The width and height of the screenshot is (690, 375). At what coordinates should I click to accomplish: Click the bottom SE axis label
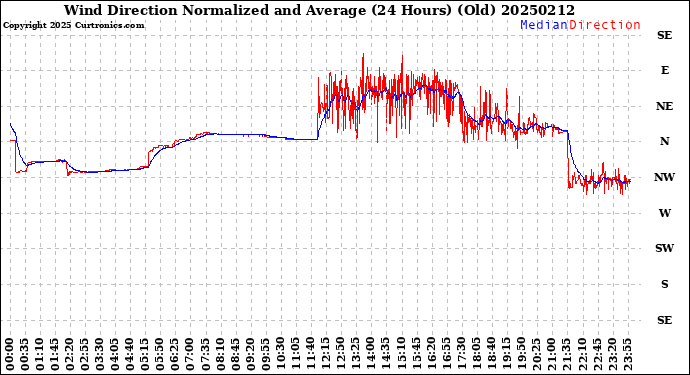[664, 320]
